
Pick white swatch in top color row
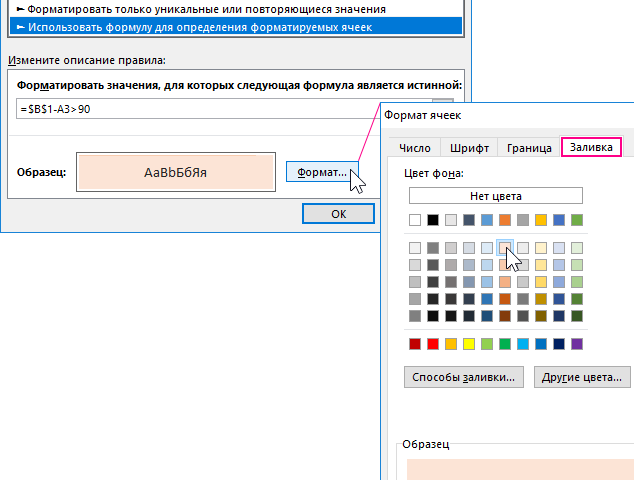415,220
